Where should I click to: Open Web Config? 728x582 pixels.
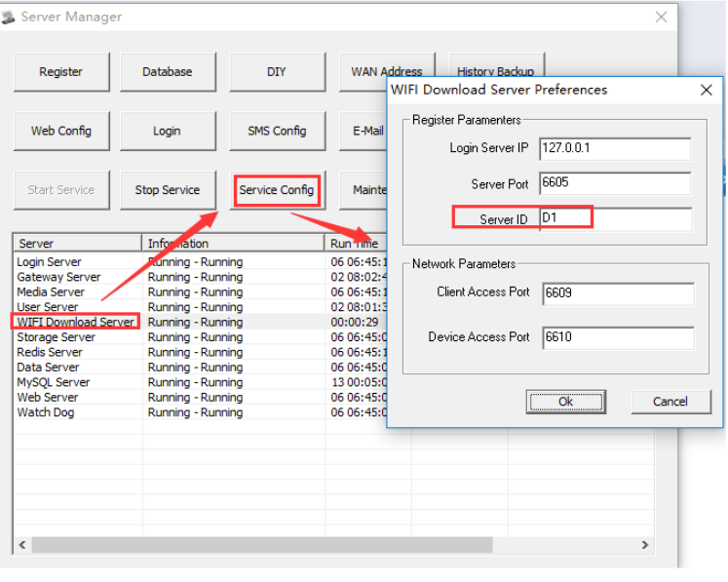[x=60, y=131]
